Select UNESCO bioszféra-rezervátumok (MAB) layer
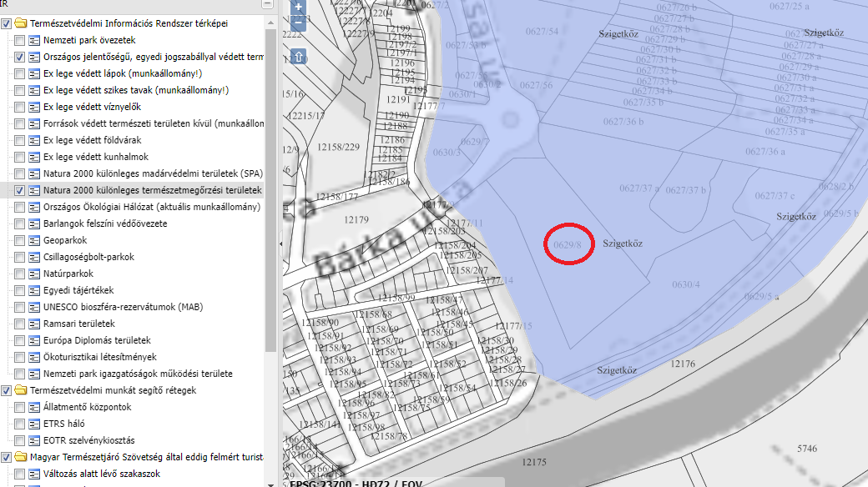Viewport: 868px width, 487px height. click(x=123, y=307)
